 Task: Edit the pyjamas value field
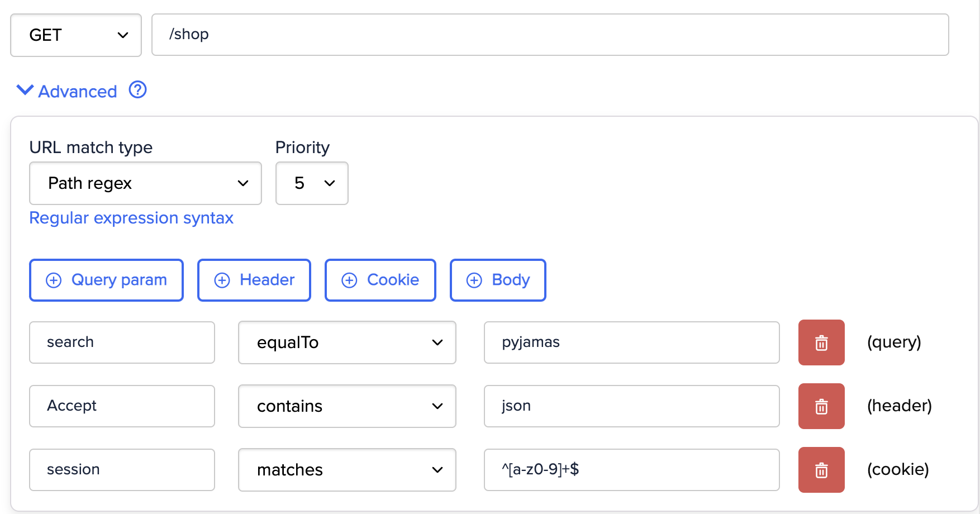click(632, 342)
